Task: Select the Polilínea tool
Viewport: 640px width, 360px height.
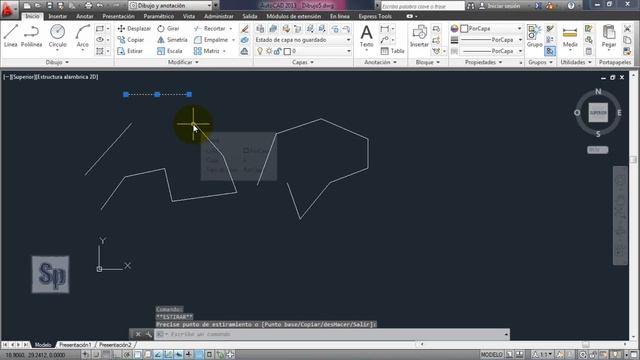Action: [31, 36]
